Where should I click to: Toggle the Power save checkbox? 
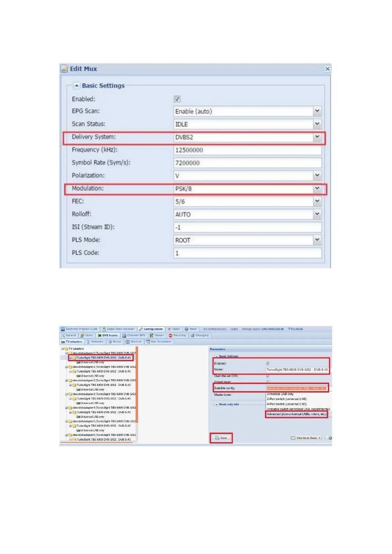(x=268, y=382)
